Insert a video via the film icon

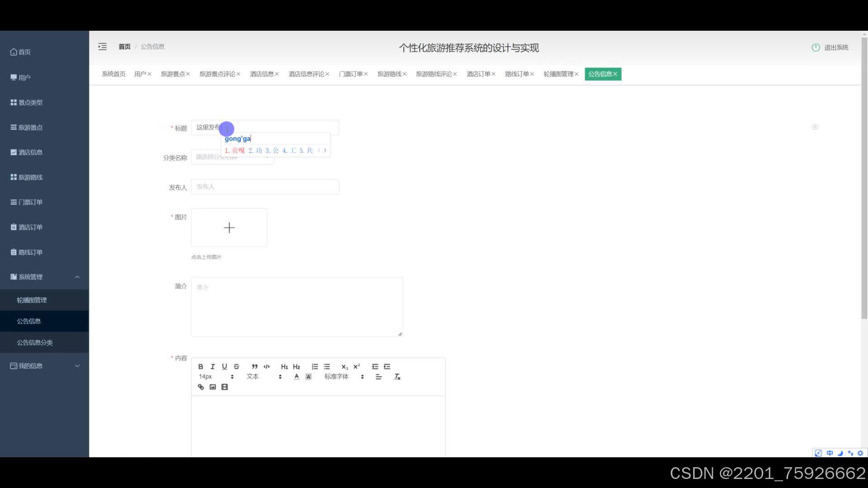coord(225,387)
